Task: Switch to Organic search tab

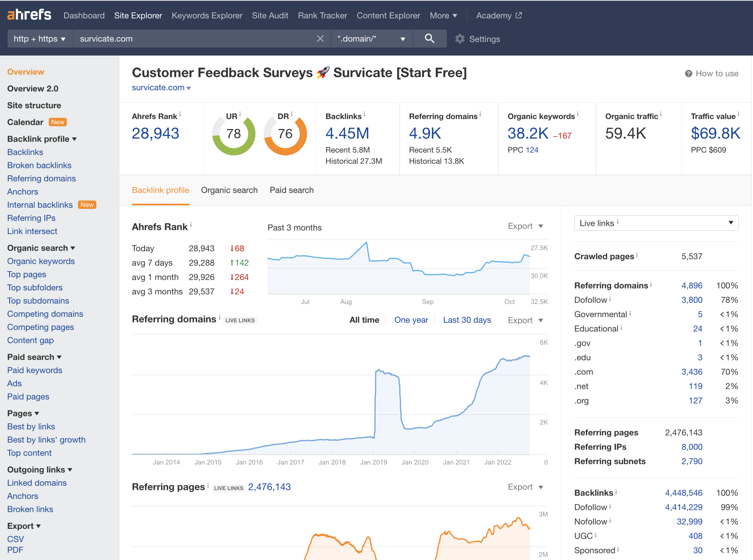Action: click(229, 190)
